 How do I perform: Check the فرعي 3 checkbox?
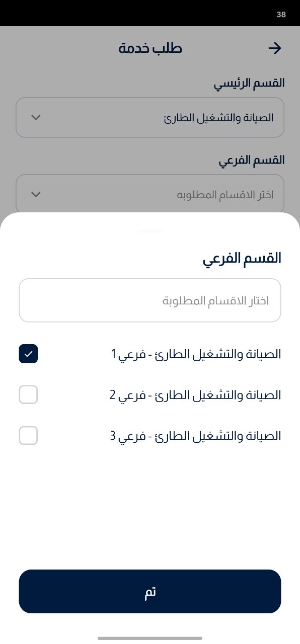coord(28,435)
